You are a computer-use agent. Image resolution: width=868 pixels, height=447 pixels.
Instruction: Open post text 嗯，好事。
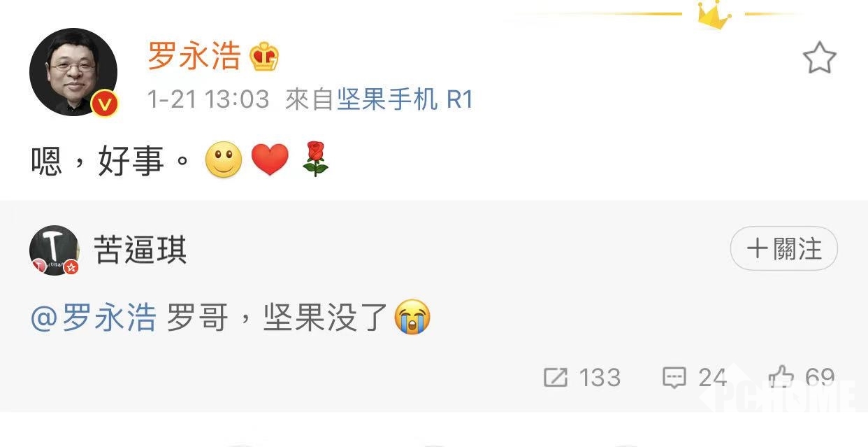coord(110,161)
